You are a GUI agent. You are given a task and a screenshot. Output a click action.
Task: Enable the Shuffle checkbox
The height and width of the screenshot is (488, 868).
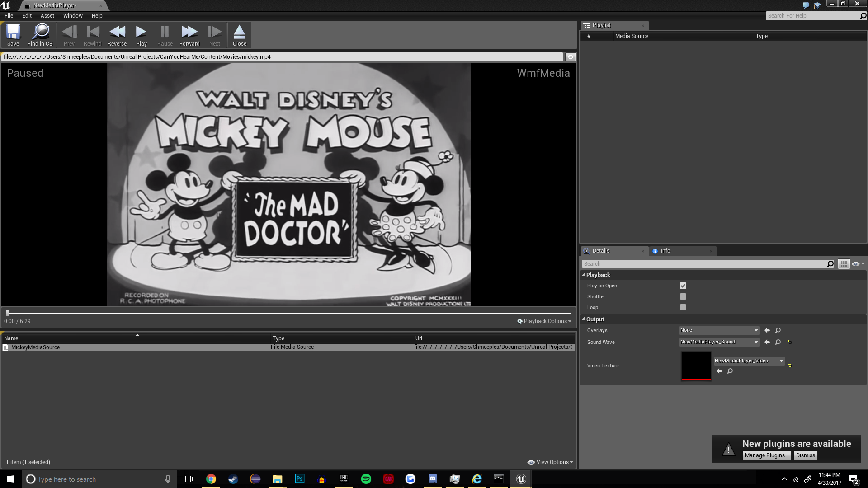pyautogui.click(x=683, y=297)
